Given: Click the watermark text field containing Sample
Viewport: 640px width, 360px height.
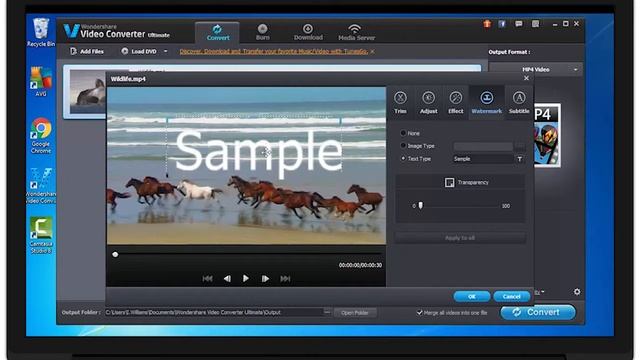Looking at the screenshot, I should coord(483,159).
